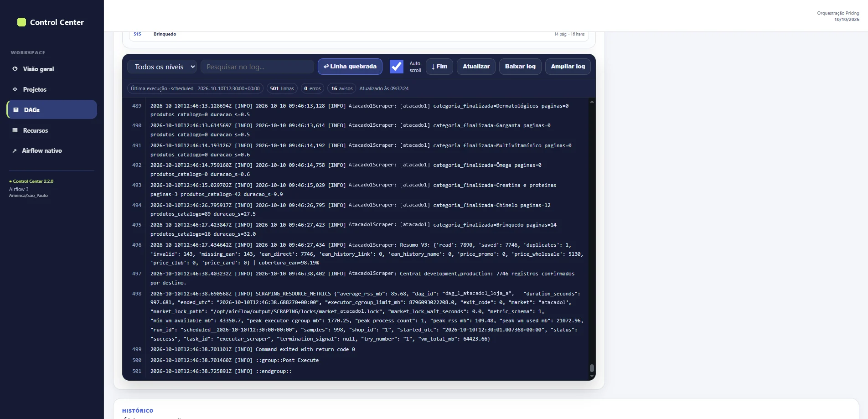This screenshot has width=868, height=419.
Task: Download the log with Baixar log
Action: tap(520, 67)
